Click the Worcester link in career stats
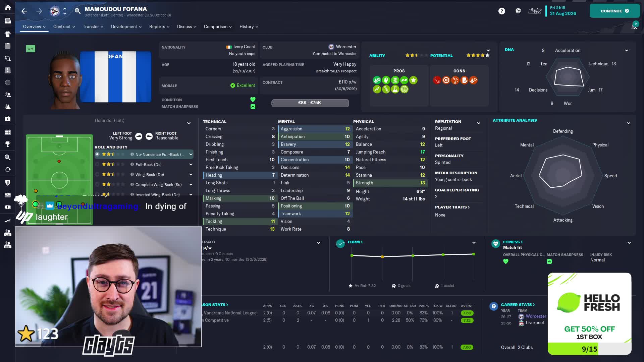The width and height of the screenshot is (644, 362). [x=536, y=316]
